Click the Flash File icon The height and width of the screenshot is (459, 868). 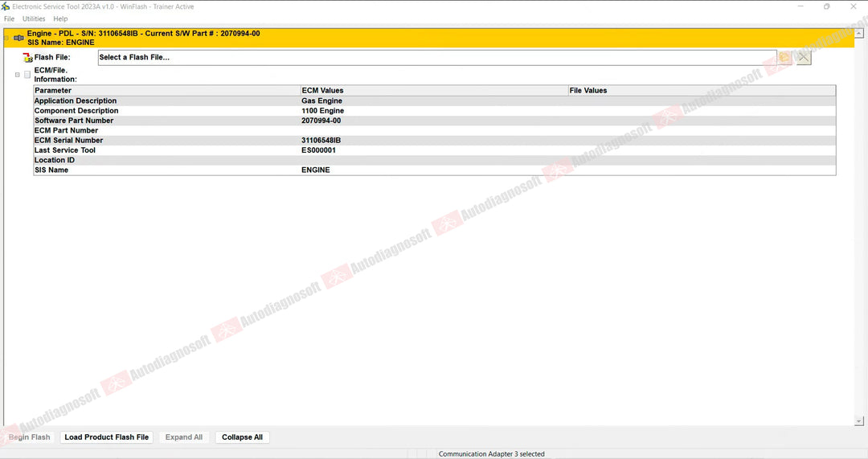[x=27, y=58]
